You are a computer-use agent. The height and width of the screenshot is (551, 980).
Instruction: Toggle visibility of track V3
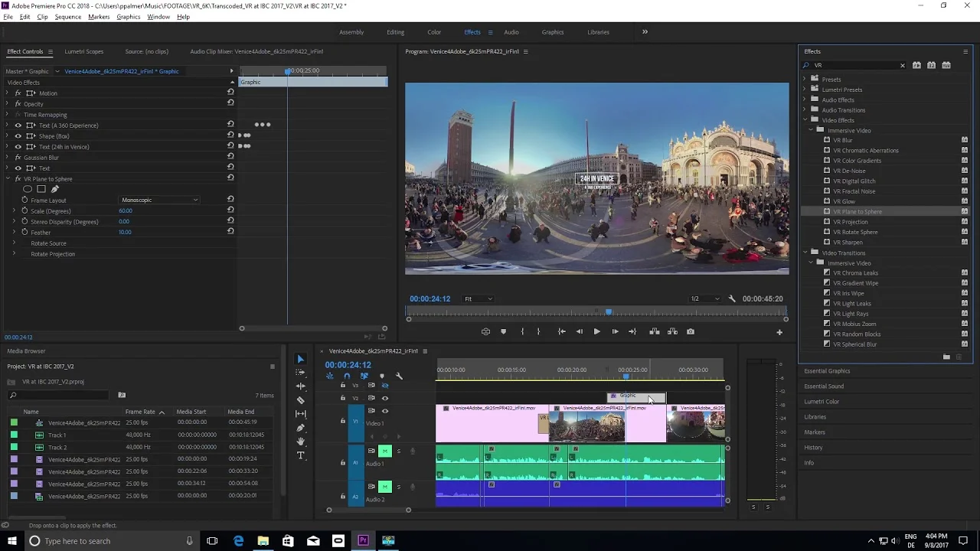tap(385, 386)
